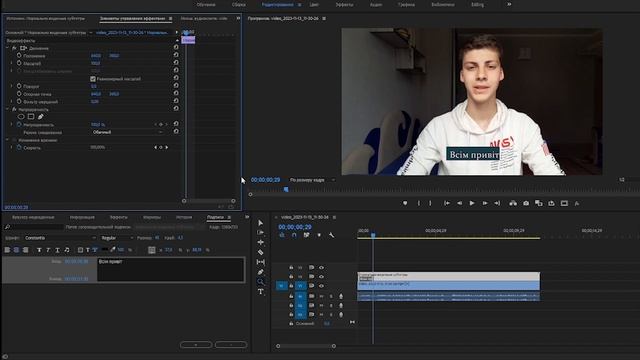The height and width of the screenshot is (360, 640).
Task: Click caption text edit box
Action: [171, 269]
